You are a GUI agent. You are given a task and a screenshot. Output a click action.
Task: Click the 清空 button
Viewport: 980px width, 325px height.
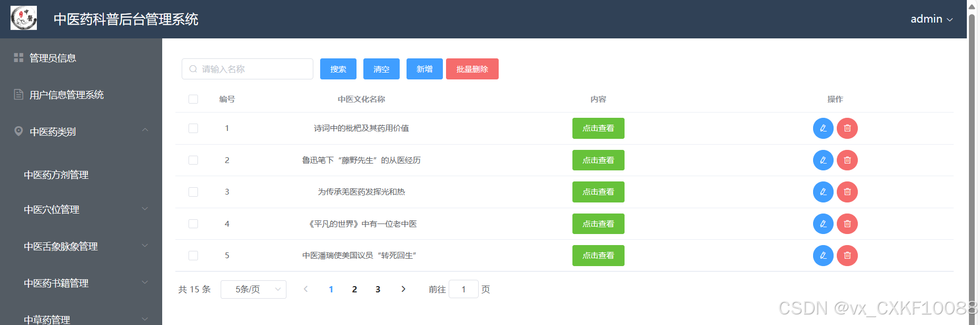[381, 69]
